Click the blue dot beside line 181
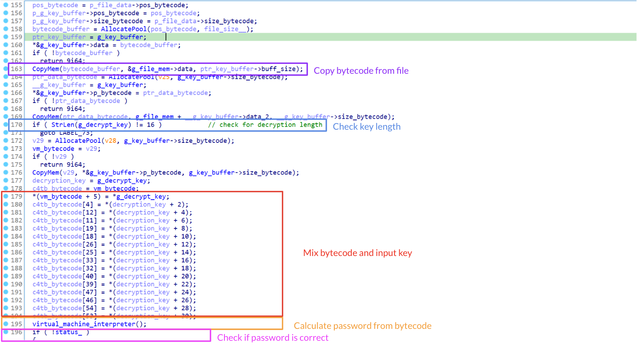Image resolution: width=644 pixels, height=345 pixels. (x=6, y=212)
